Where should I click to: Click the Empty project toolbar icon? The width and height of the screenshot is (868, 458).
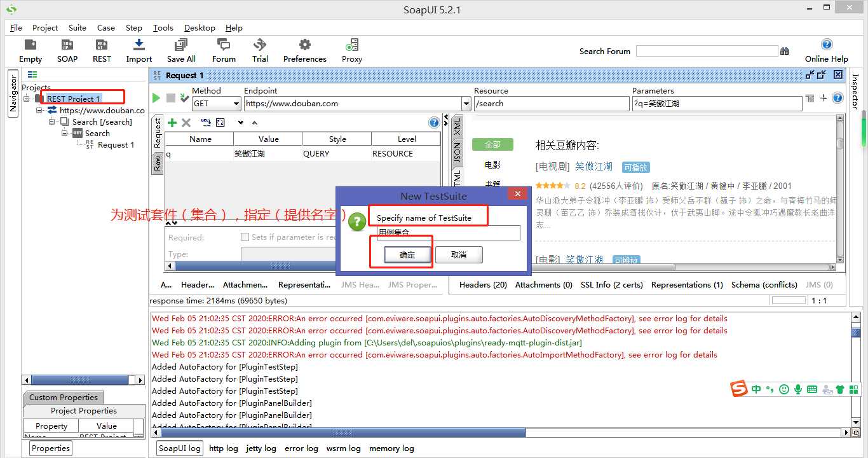30,45
